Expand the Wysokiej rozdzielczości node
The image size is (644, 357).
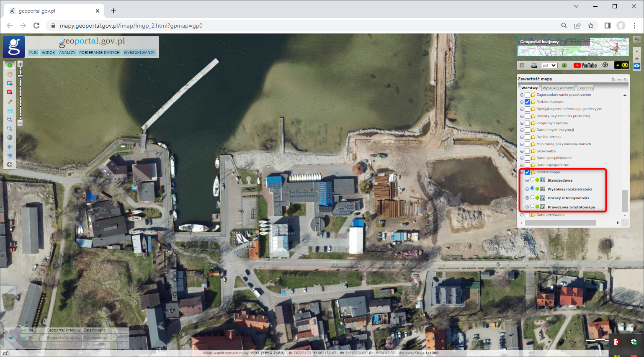pos(527,189)
